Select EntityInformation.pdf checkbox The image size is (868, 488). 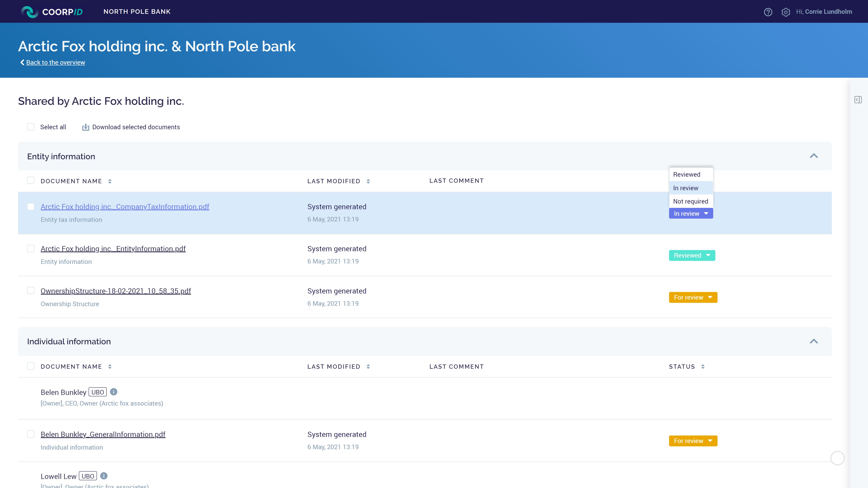pos(31,249)
